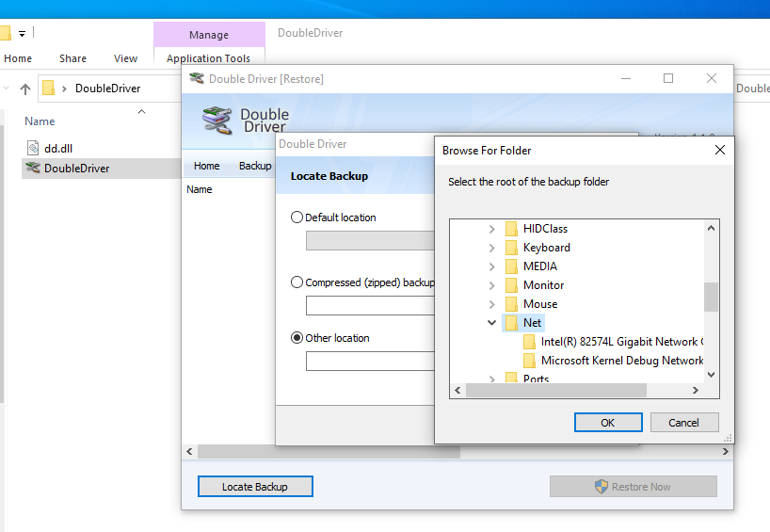Click address bar chevron before DoubleDriver

(x=64, y=89)
